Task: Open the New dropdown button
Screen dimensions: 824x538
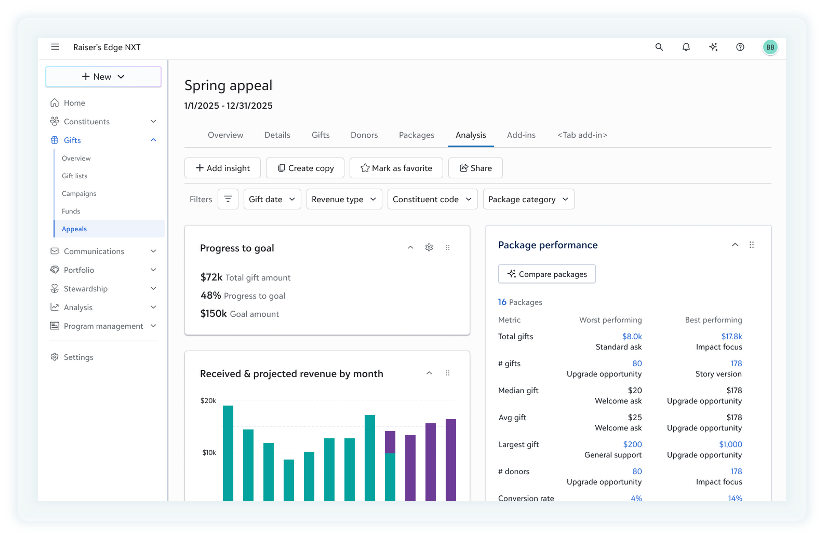Action: click(x=103, y=77)
